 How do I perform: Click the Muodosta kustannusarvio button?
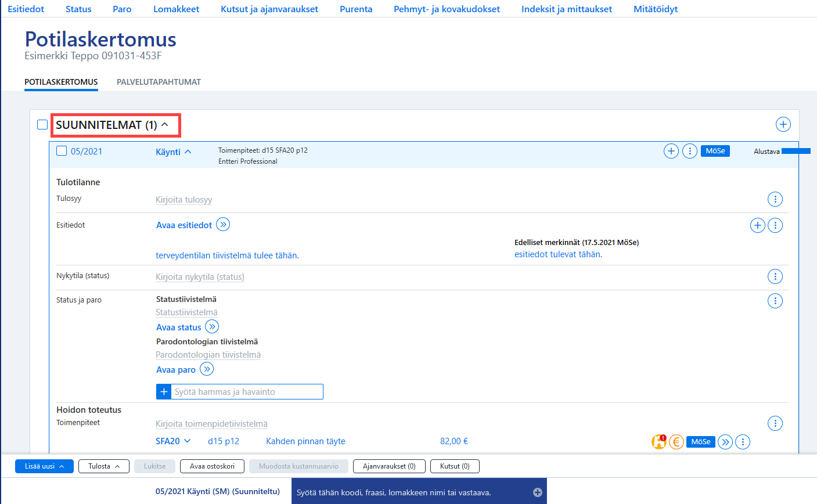point(298,466)
